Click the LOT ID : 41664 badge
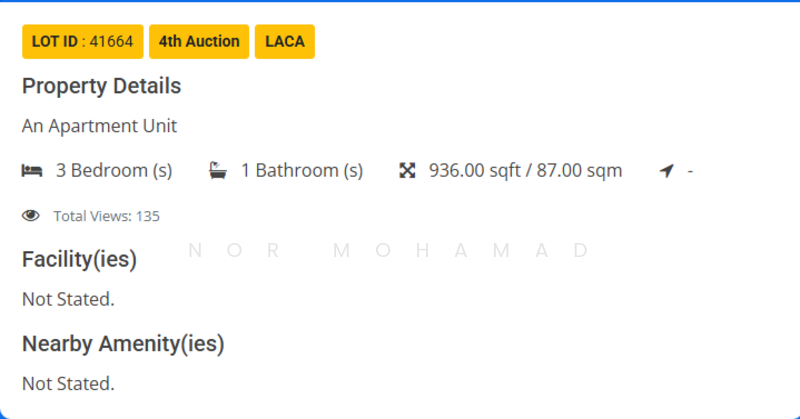 82,42
